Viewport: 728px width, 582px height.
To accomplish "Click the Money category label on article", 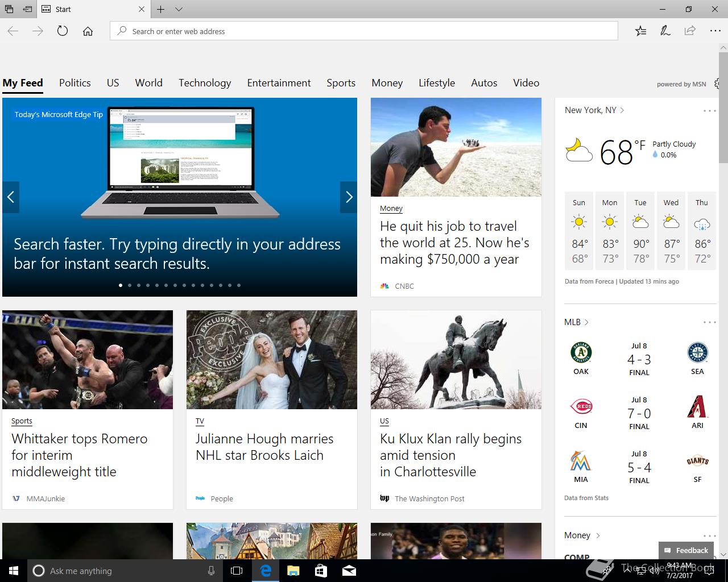I will pyautogui.click(x=391, y=209).
